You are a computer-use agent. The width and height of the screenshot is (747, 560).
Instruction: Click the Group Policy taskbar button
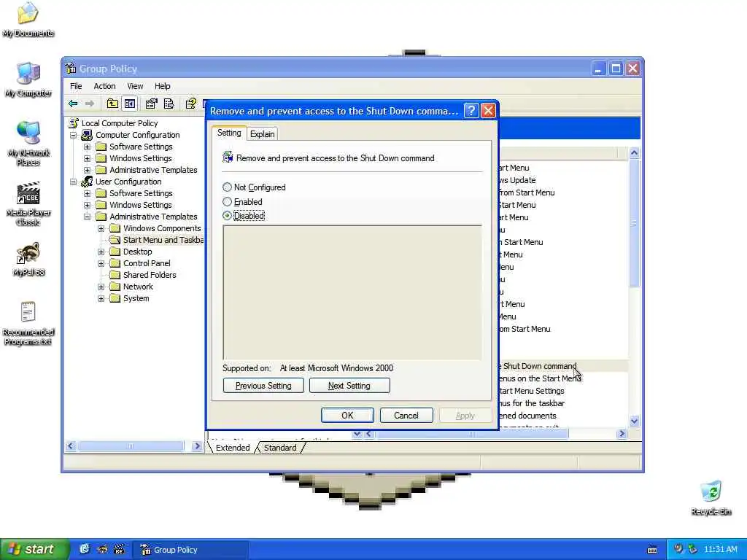pos(190,550)
